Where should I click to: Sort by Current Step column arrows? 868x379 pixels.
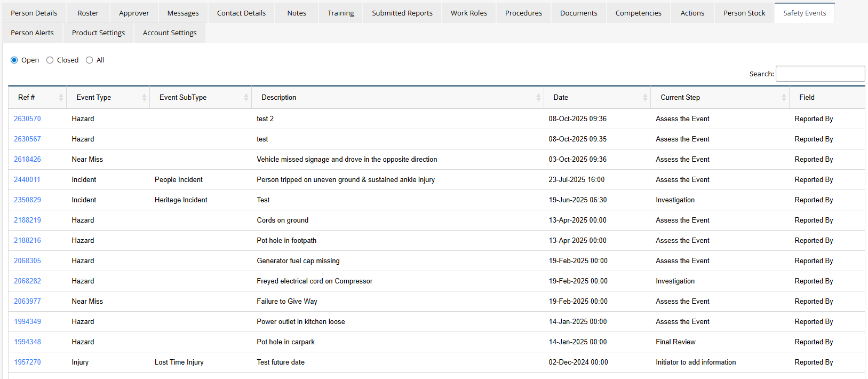click(x=784, y=97)
